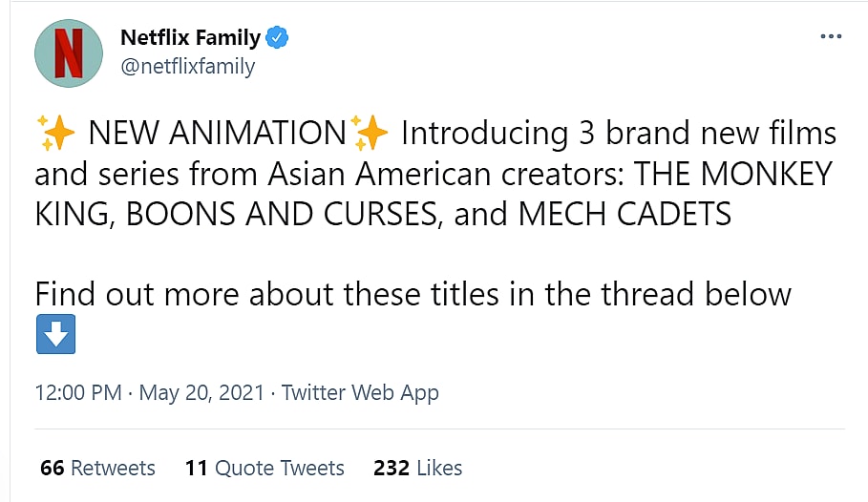Image resolution: width=868 pixels, height=502 pixels.
Task: Click the Twitter Web App source link
Action: click(x=360, y=392)
